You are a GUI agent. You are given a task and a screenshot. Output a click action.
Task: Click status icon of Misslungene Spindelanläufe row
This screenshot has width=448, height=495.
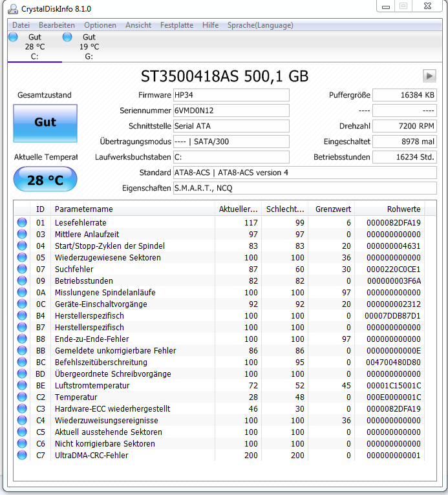[22, 292]
